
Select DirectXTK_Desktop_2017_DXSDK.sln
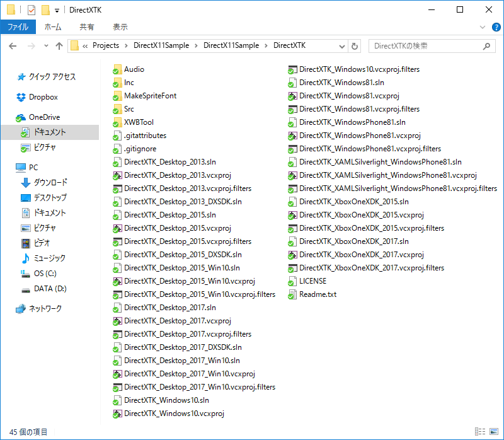(x=178, y=347)
